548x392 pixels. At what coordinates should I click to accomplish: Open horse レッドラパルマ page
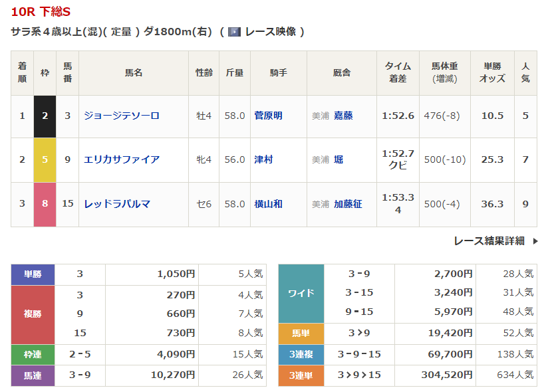(117, 204)
